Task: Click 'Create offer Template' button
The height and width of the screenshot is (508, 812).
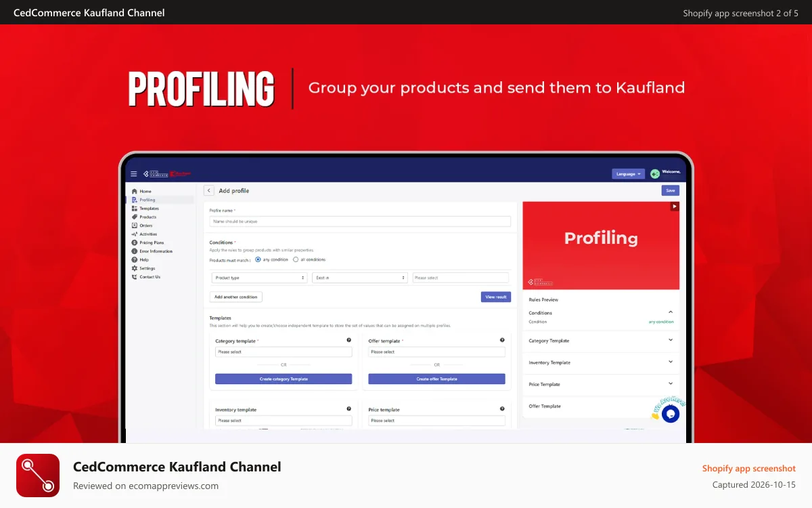Action: tap(436, 379)
